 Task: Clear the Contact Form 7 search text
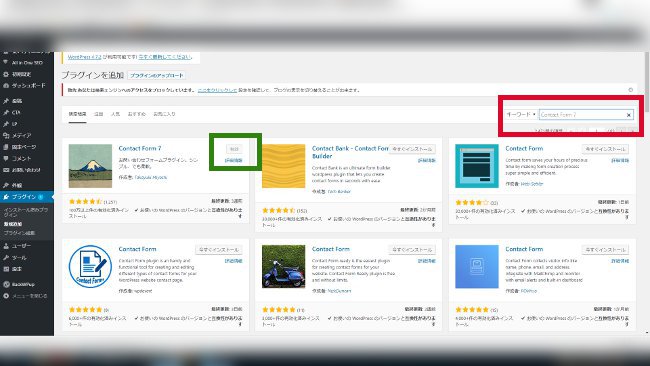point(628,115)
